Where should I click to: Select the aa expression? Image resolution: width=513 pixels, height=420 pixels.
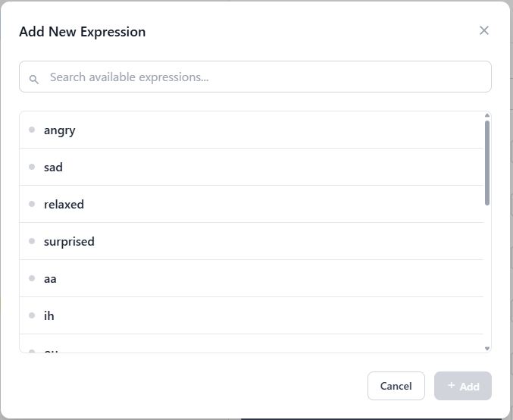tap(50, 279)
